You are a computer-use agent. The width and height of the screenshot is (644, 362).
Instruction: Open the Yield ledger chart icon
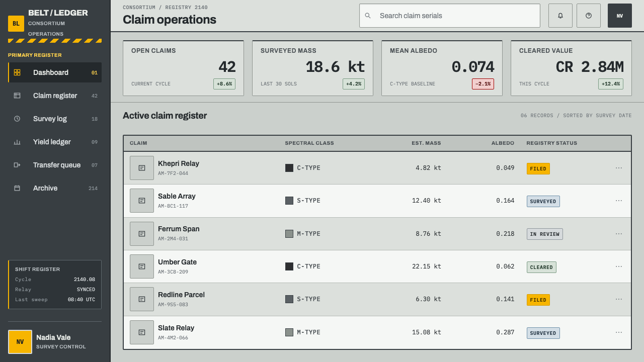pos(17,142)
